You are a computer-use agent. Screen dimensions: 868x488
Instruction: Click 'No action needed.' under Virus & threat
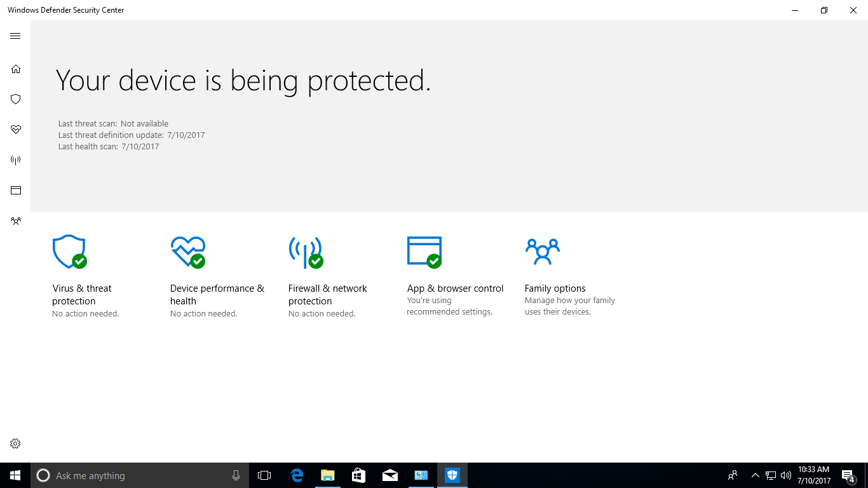coord(85,314)
